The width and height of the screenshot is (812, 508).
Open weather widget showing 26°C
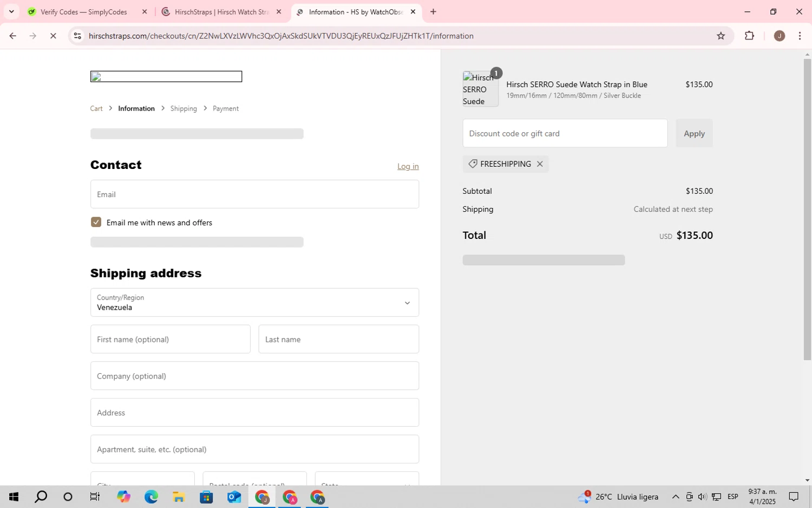(x=618, y=497)
